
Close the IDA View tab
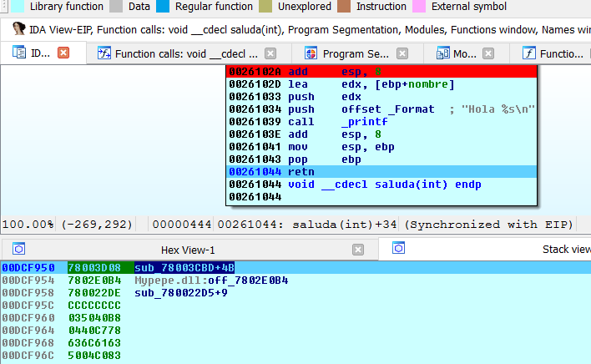63,53
